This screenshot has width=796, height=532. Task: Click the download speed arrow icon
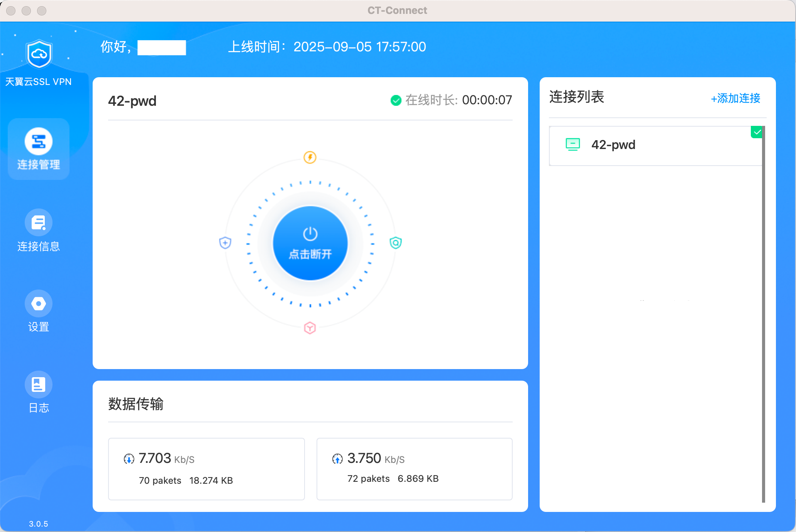click(x=129, y=459)
